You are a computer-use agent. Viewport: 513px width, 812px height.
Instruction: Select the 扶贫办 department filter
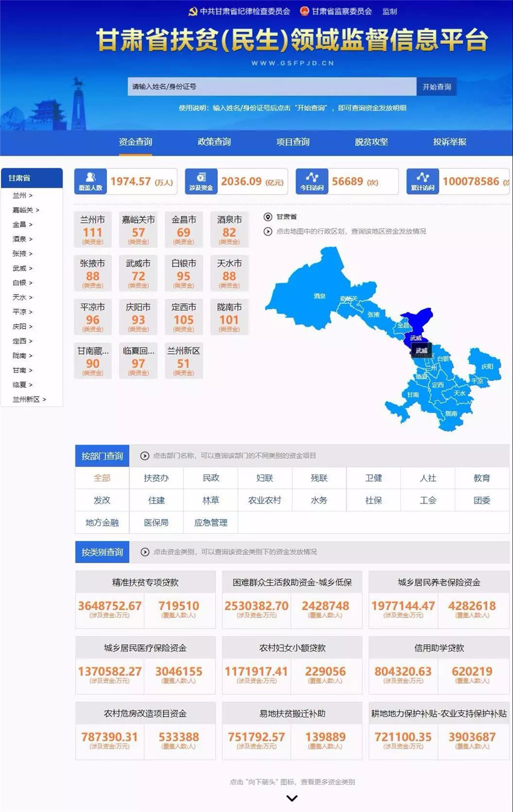click(156, 478)
